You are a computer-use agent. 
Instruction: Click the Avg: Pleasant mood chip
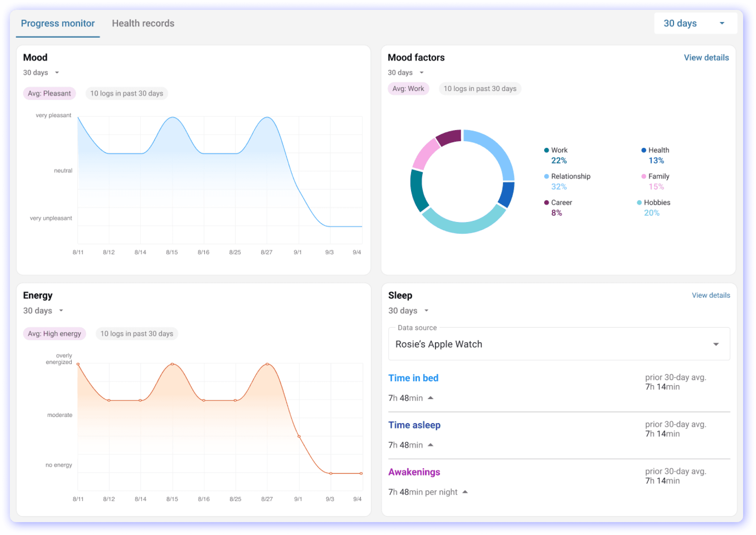pos(49,93)
